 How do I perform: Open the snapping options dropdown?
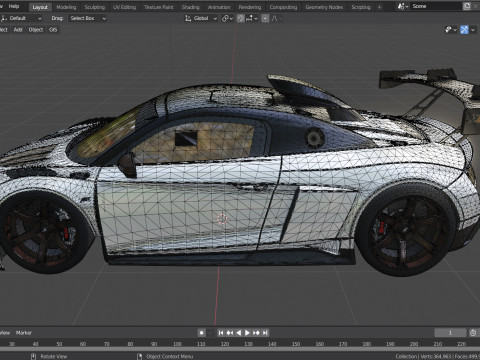252,18
